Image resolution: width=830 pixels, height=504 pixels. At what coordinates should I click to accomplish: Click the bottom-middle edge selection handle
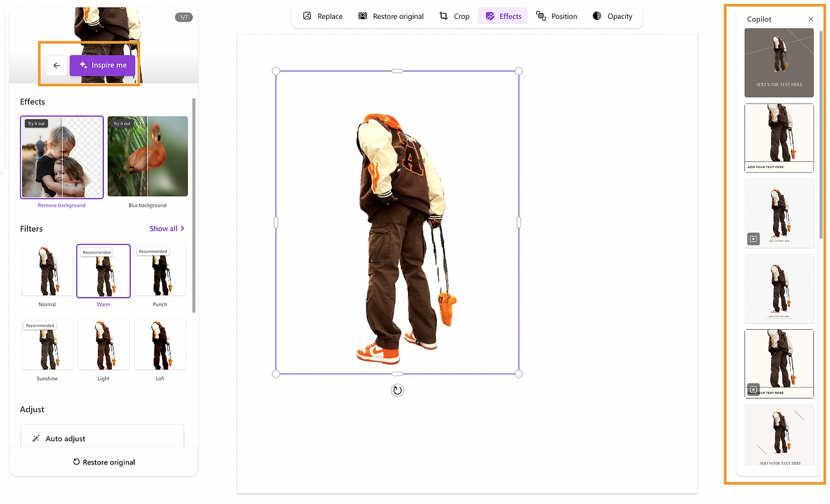[x=397, y=374]
